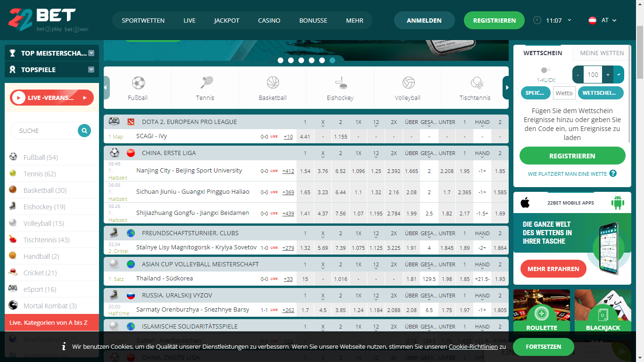Expand +412 markets for Nanjing City match
The width and height of the screenshot is (644, 362).
tap(288, 171)
